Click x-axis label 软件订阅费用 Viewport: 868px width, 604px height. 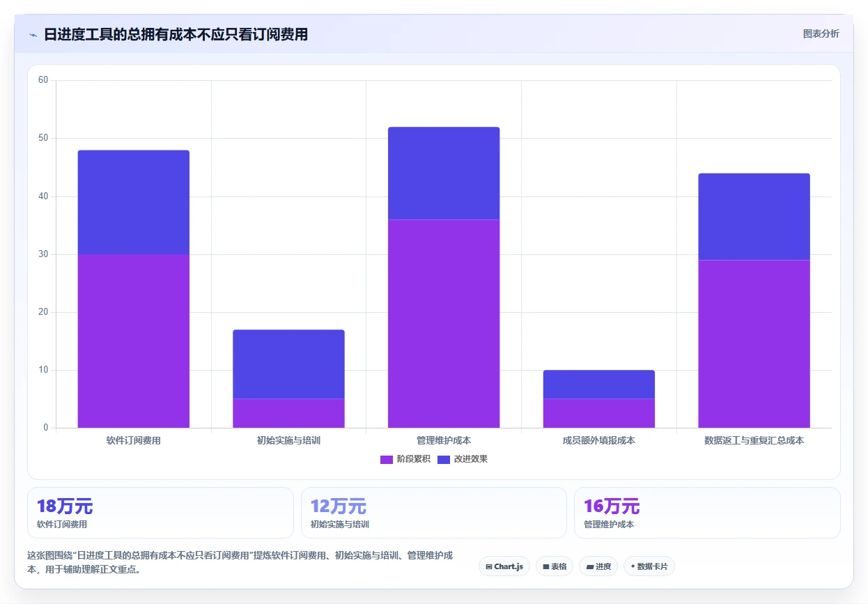point(134,440)
